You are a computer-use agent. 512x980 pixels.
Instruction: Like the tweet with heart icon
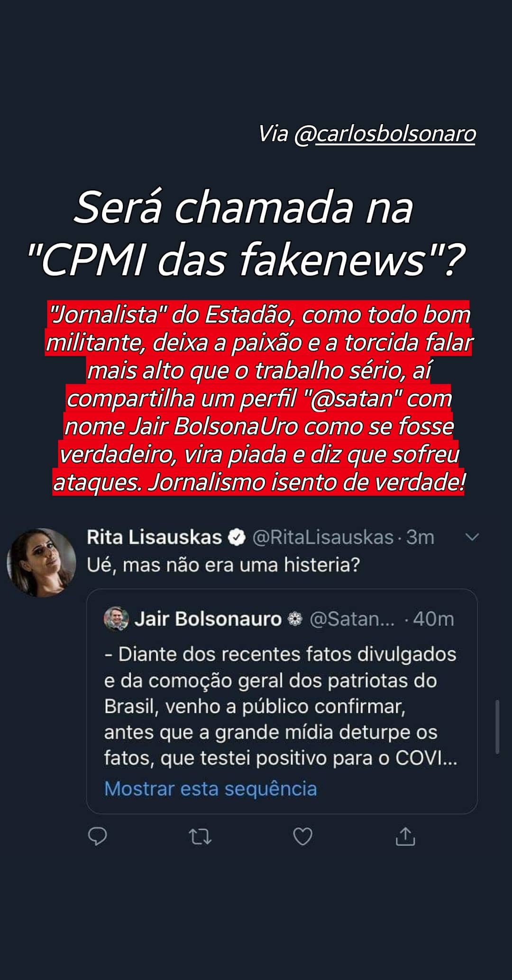[x=303, y=836]
